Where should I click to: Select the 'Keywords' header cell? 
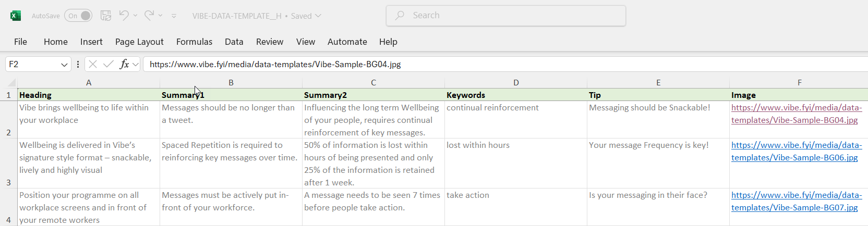pyautogui.click(x=516, y=95)
